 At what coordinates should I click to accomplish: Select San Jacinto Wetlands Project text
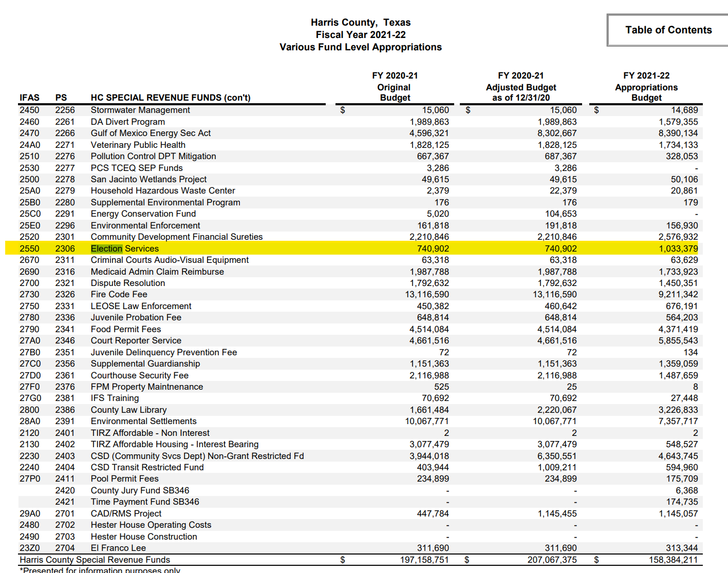pyautogui.click(x=148, y=179)
